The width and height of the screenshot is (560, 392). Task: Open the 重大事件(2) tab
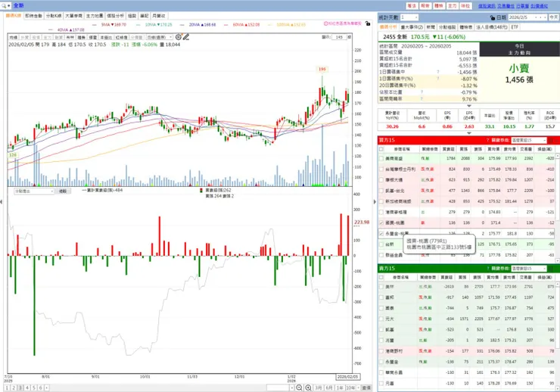click(412, 27)
